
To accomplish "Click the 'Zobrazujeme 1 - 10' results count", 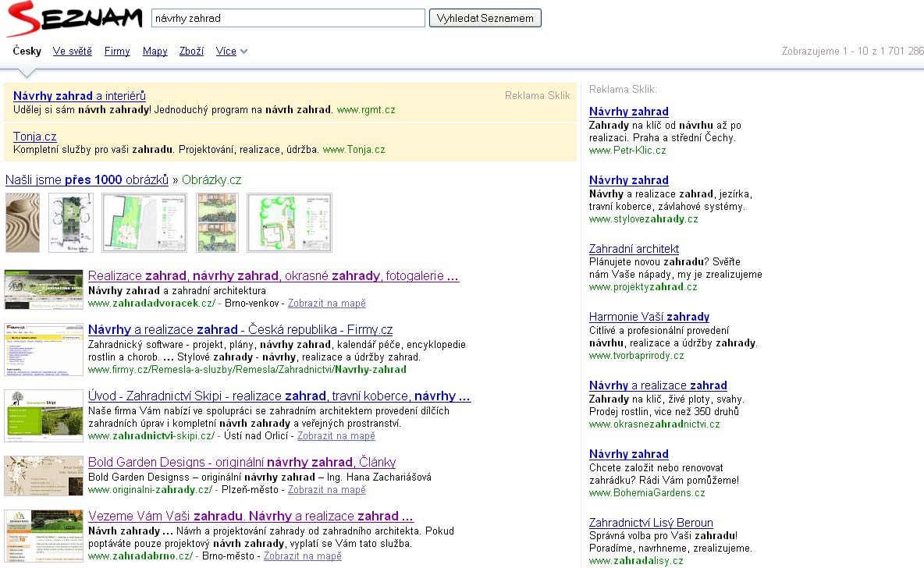I will point(853,51).
